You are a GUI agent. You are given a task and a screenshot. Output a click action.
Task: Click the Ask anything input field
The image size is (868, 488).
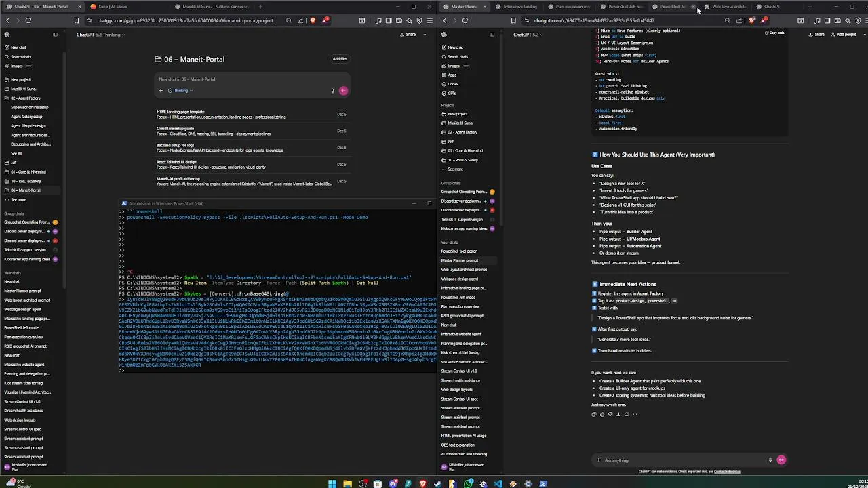(682, 460)
